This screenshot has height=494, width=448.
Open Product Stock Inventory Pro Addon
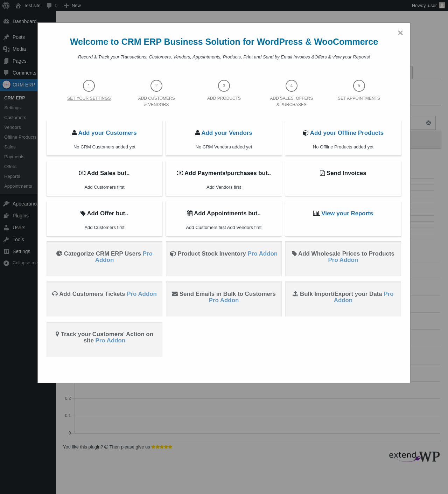262,254
